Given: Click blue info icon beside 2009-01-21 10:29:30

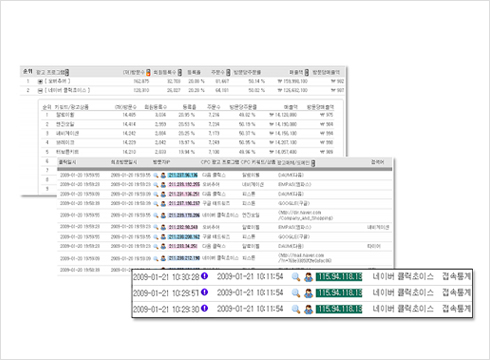Looking at the screenshot, I should (x=204, y=309).
